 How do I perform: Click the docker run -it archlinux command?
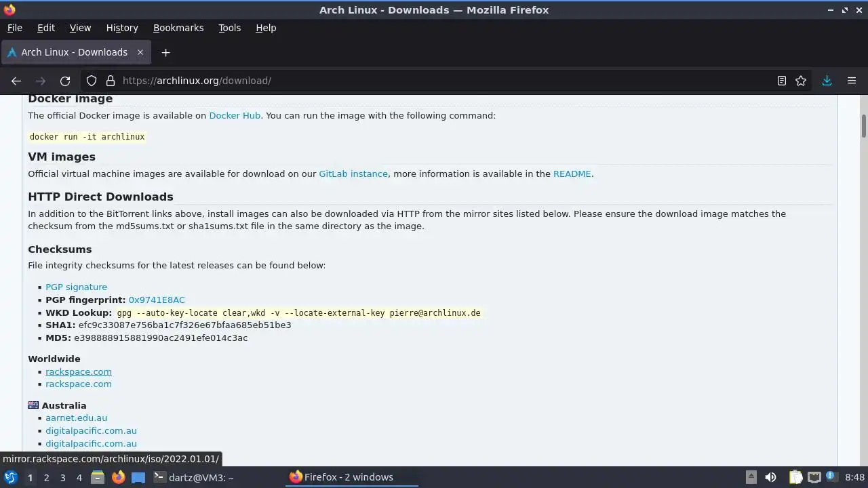click(x=87, y=136)
